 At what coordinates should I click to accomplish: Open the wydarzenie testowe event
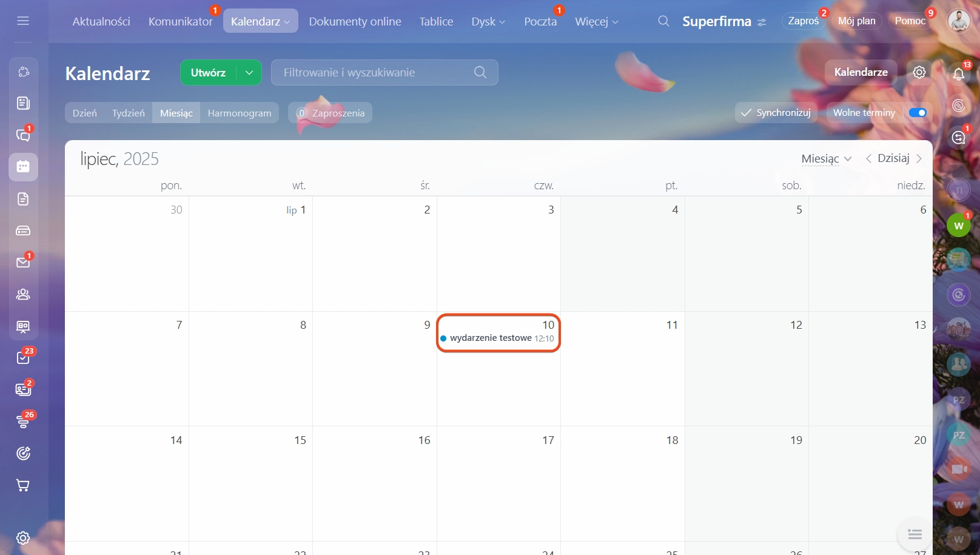(x=497, y=338)
